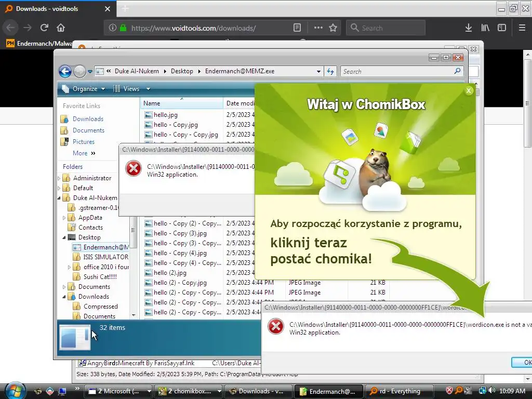Select Duke Al-Nukem in the breadcrumb
532x399 pixels.
tap(137, 71)
